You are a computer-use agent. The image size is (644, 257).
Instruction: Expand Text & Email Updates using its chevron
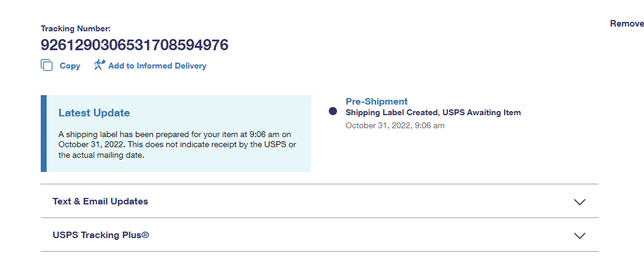pyautogui.click(x=580, y=201)
